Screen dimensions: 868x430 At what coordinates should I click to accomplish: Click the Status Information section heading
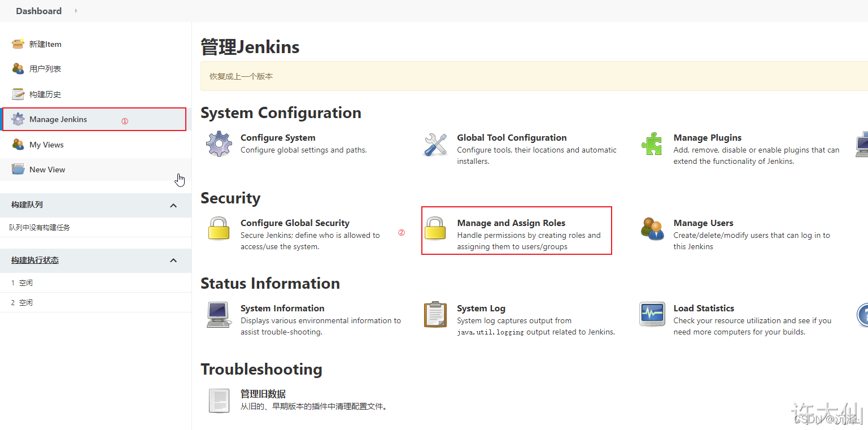271,284
